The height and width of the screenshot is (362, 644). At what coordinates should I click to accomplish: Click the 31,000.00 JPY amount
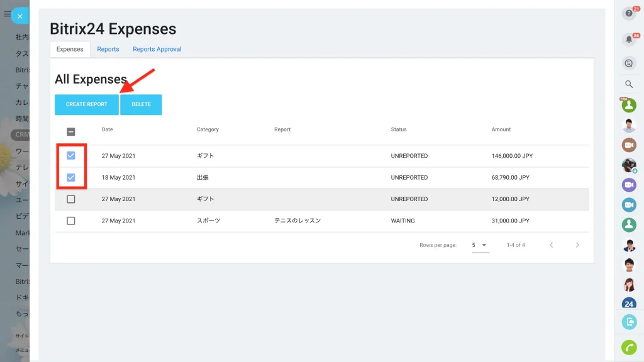tap(510, 221)
